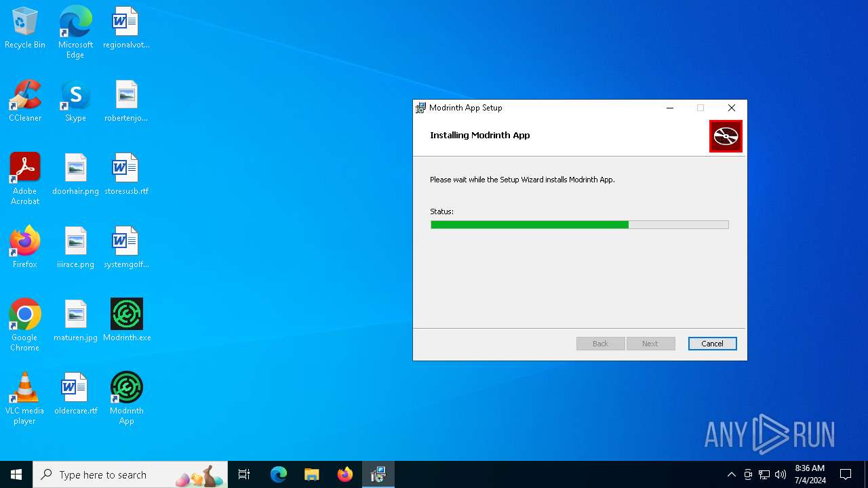Open the CCleaner desktop shortcut
The image size is (868, 488).
(25, 102)
